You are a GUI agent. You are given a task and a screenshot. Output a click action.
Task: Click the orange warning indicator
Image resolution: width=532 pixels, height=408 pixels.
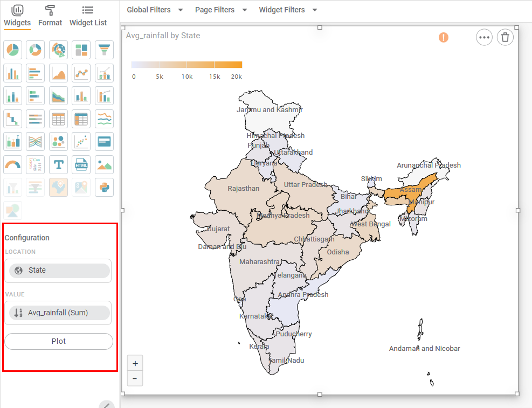click(443, 37)
